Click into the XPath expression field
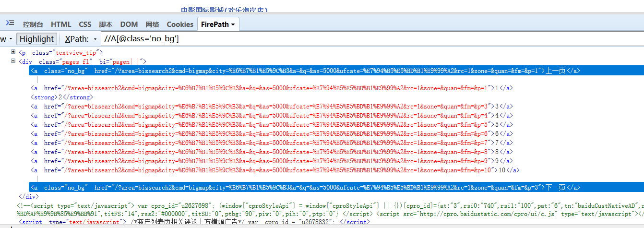 coord(372,39)
